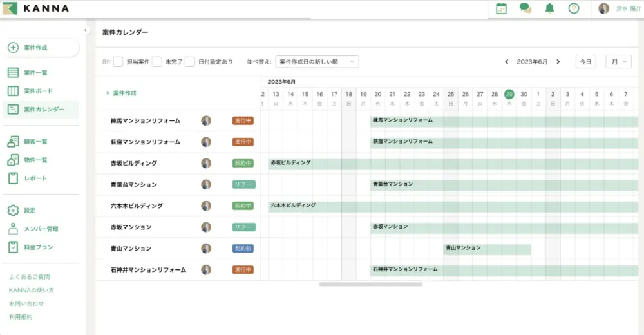Viewport: 644px width, 335px height.
Task: Open 契約中 status badge of 赤坂ビルディング
Action: coord(243,163)
